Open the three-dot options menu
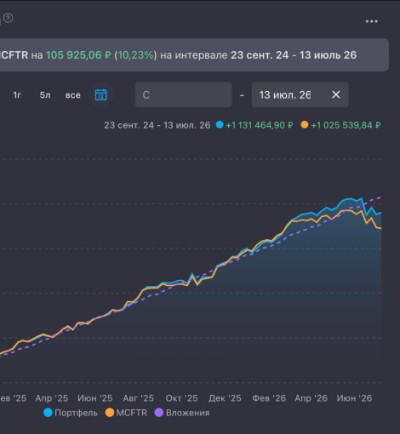400x434 pixels. tap(371, 21)
